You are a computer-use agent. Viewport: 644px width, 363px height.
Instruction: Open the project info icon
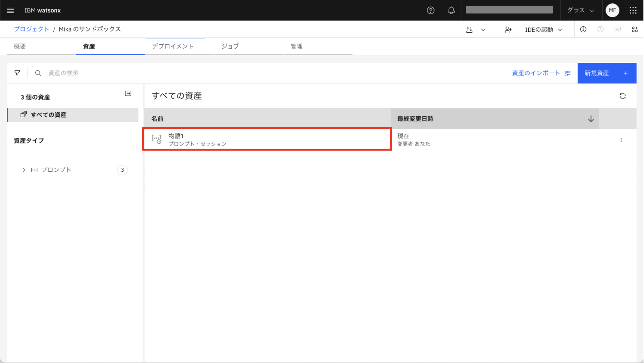point(583,30)
